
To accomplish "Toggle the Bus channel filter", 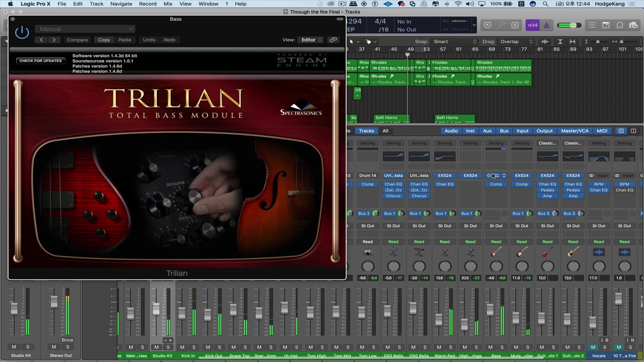I will tap(504, 131).
